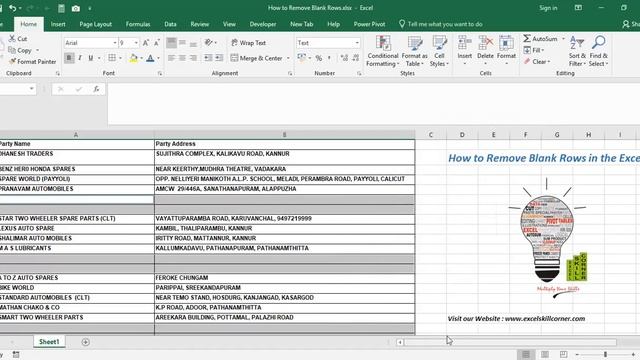Viewport: 640px width, 360px height.
Task: Apply red Font Color
Action: [150, 58]
